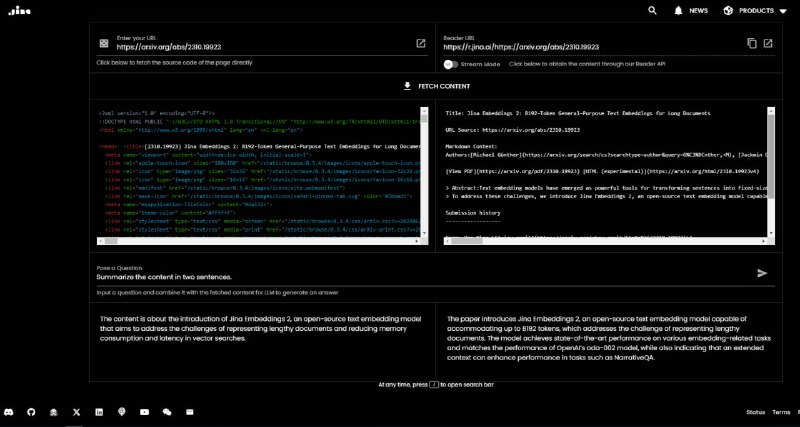Click the grid icon beside URL field
The image size is (800, 427).
[x=104, y=43]
